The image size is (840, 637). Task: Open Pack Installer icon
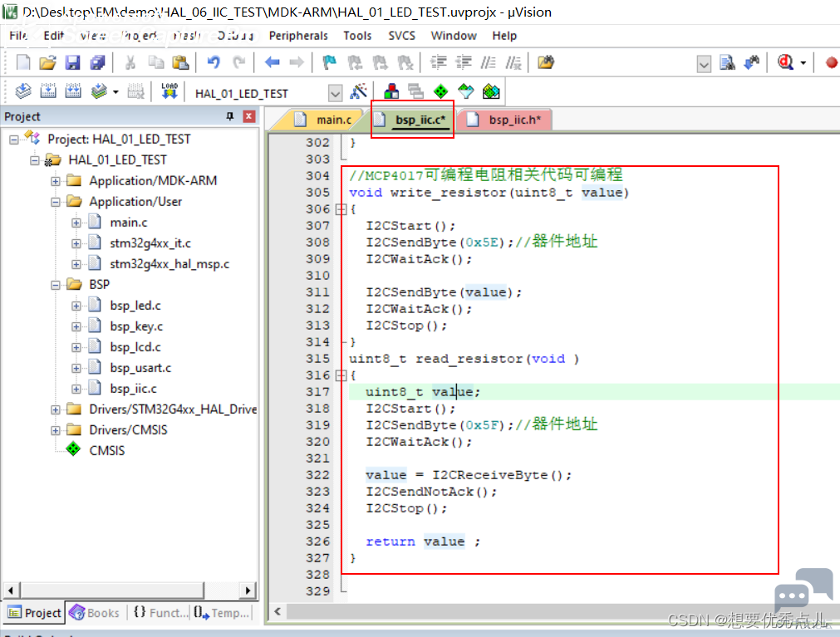[491, 91]
